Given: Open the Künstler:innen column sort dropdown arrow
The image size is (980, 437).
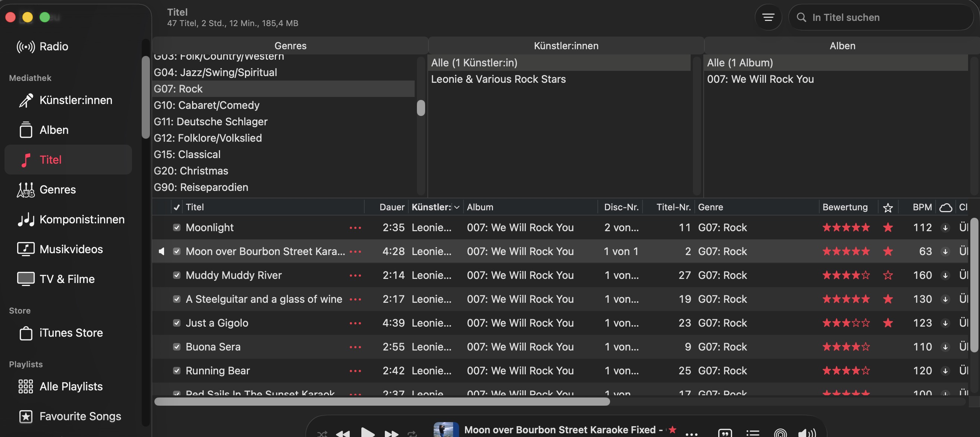Looking at the screenshot, I should (456, 207).
